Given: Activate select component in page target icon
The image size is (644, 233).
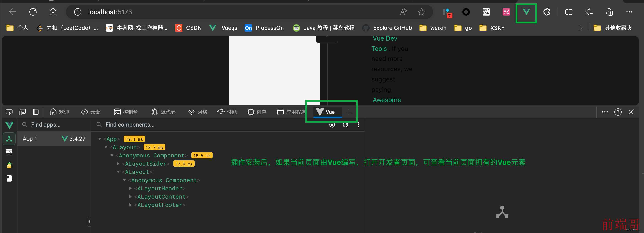Looking at the screenshot, I should [332, 125].
